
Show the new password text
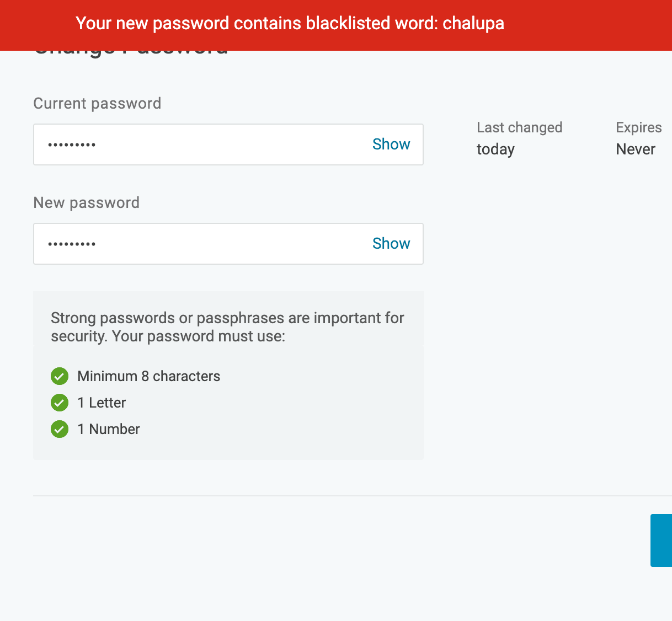391,243
